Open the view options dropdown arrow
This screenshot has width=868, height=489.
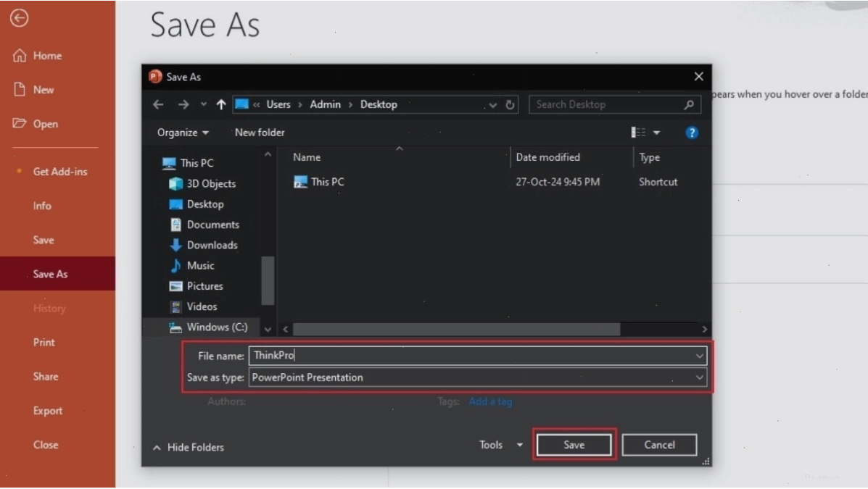[x=656, y=133]
